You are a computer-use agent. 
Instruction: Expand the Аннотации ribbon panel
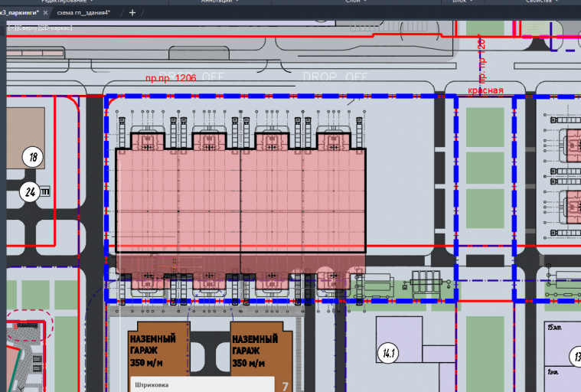220,2
